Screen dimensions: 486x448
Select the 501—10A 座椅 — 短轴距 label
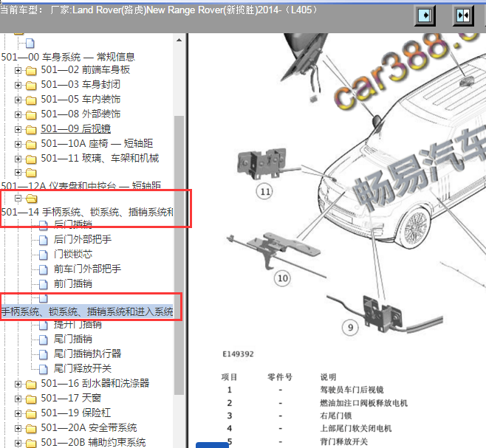pyautogui.click(x=97, y=143)
